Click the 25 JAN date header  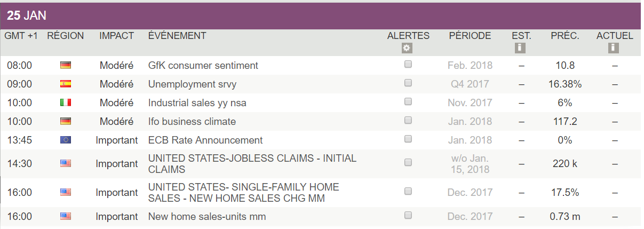click(x=27, y=16)
